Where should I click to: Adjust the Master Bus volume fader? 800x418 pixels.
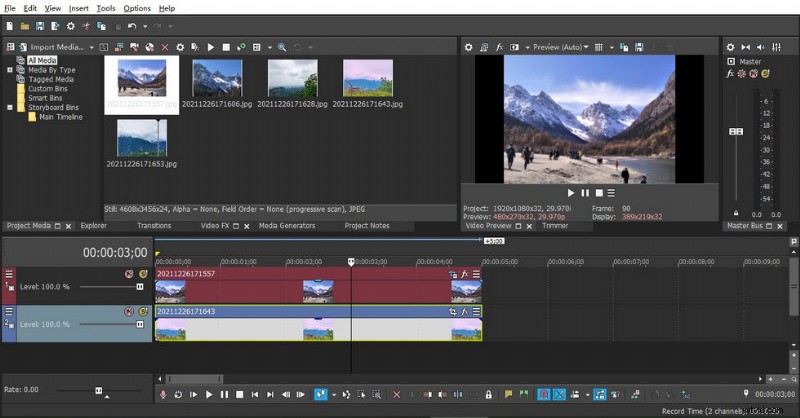pyautogui.click(x=736, y=132)
